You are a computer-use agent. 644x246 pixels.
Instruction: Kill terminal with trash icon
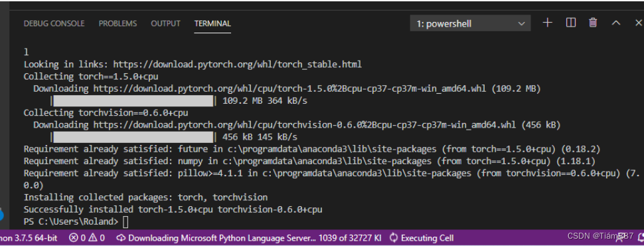pyautogui.click(x=593, y=23)
